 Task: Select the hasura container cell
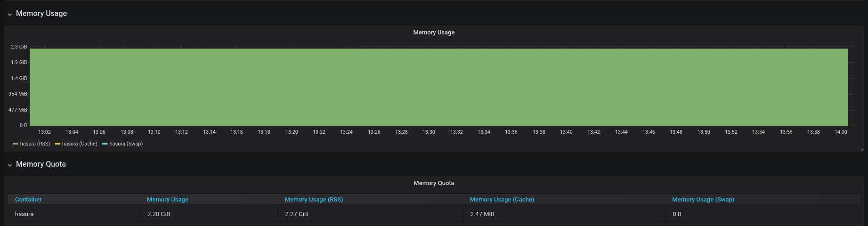tap(74, 214)
